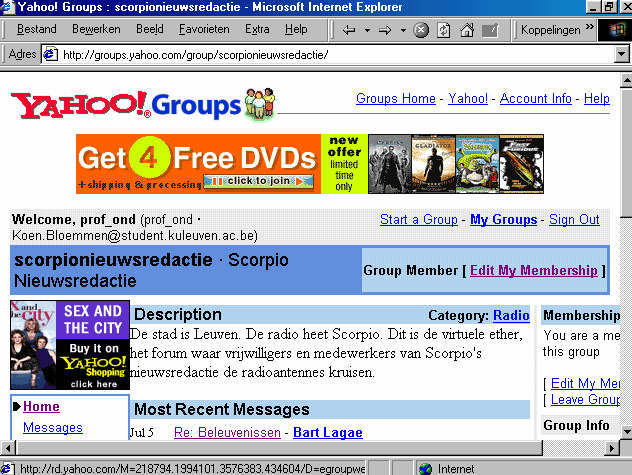Click the Forward arrow toolbar icon
The height and width of the screenshot is (475, 632).
385,30
